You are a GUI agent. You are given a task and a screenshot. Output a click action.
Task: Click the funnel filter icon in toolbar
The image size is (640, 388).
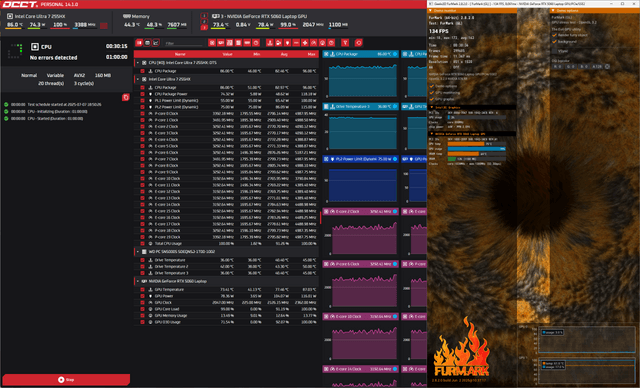tap(345, 42)
